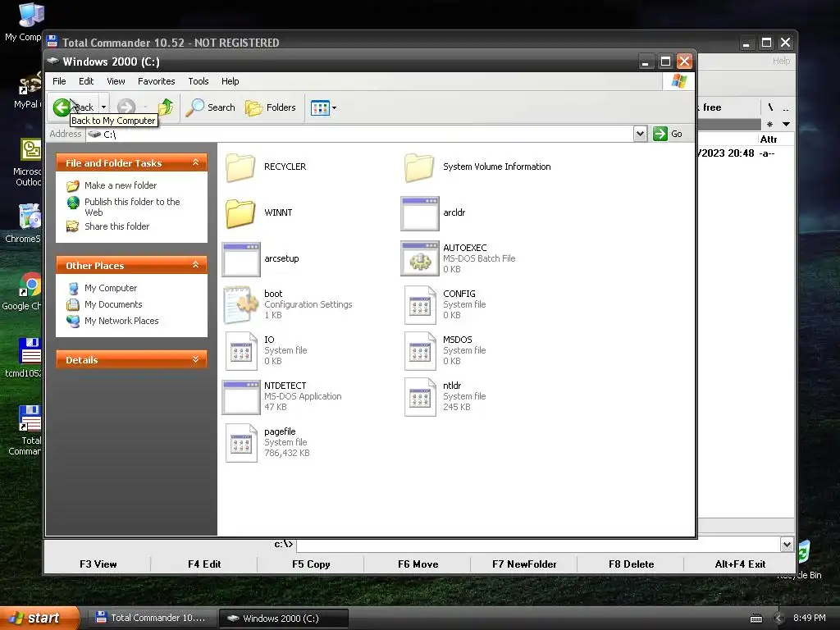Click the tcmd1052 installer desktop icon
The height and width of the screenshot is (630, 840).
pyautogui.click(x=30, y=351)
